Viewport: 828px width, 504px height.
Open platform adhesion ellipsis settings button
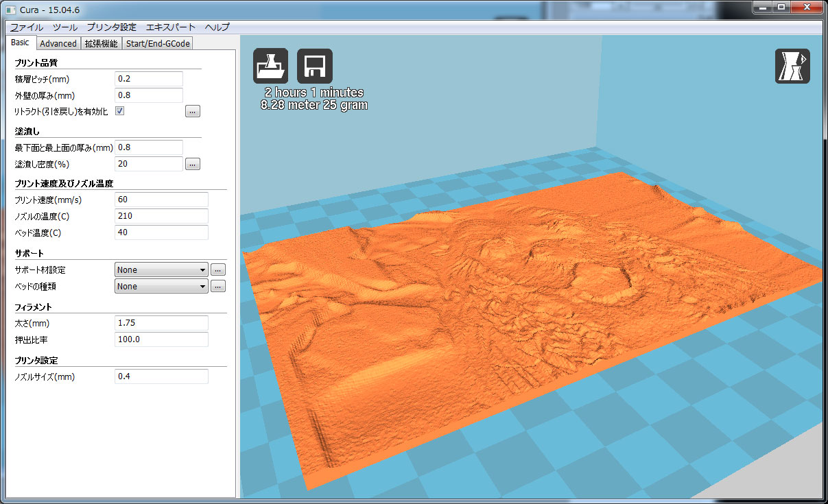pyautogui.click(x=218, y=287)
